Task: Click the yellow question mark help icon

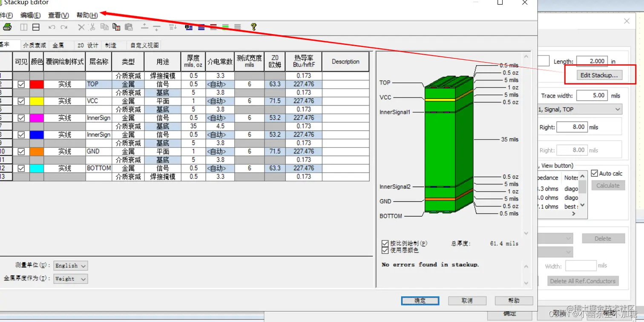Action: pyautogui.click(x=253, y=27)
